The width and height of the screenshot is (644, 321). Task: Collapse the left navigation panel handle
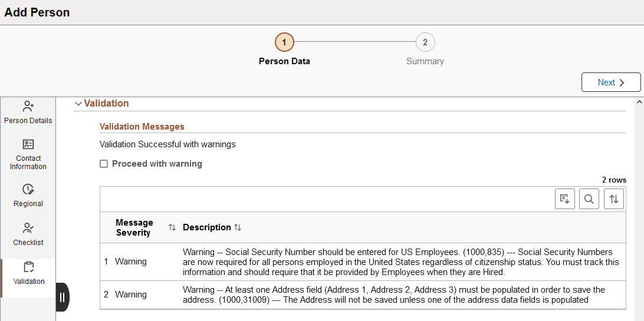tap(63, 297)
